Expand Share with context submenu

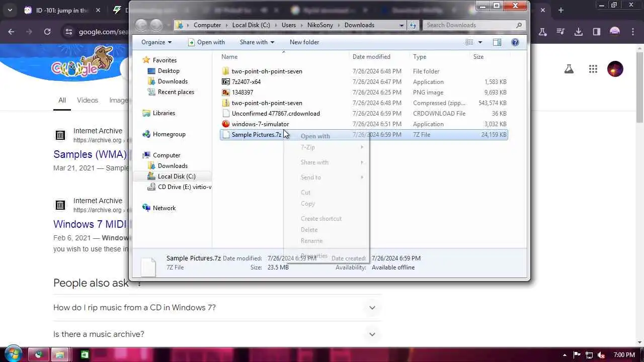(326, 162)
